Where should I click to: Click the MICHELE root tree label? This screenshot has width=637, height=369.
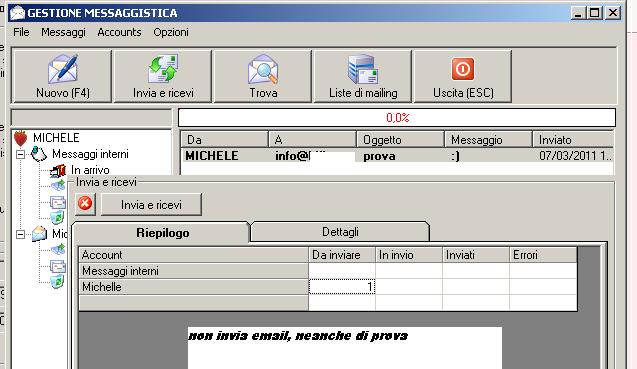click(x=56, y=138)
